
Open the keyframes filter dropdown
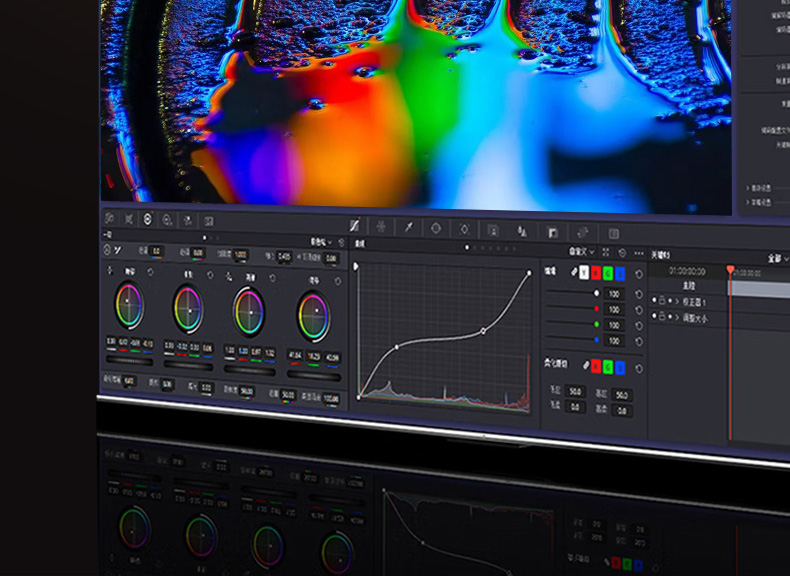[x=777, y=258]
